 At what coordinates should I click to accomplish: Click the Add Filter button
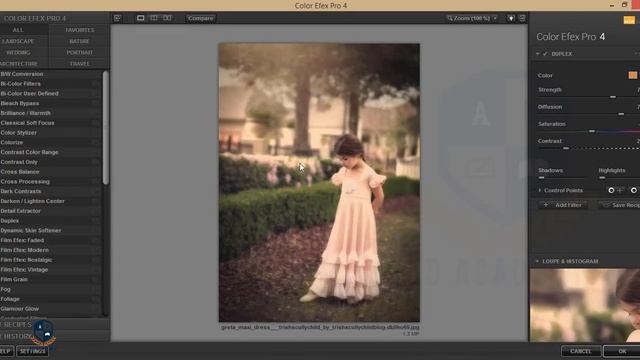pyautogui.click(x=563, y=205)
